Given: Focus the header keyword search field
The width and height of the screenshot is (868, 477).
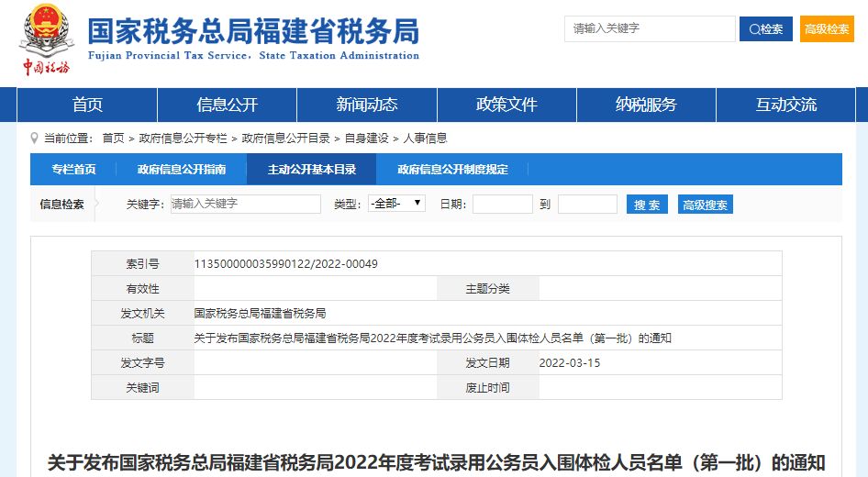Looking at the screenshot, I should (650, 28).
